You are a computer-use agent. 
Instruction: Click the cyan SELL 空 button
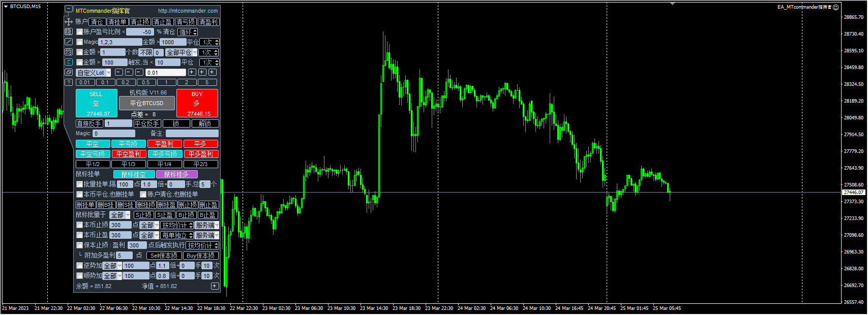[97, 103]
